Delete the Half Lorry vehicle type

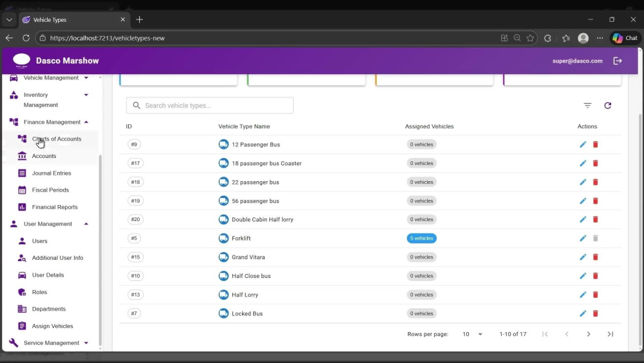(x=596, y=295)
